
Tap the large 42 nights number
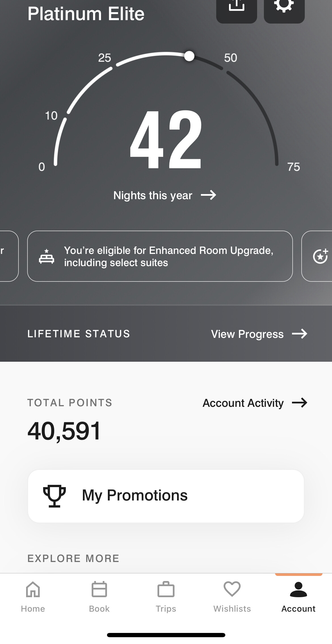pyautogui.click(x=166, y=140)
